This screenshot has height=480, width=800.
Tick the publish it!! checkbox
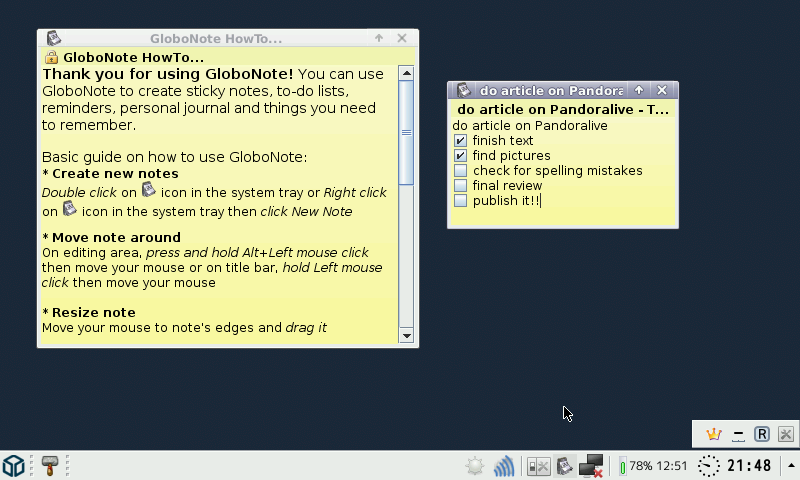pyautogui.click(x=460, y=200)
